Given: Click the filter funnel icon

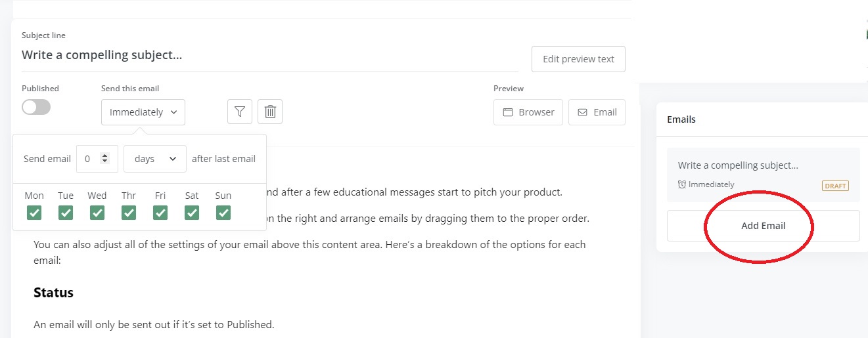Looking at the screenshot, I should 240,112.
